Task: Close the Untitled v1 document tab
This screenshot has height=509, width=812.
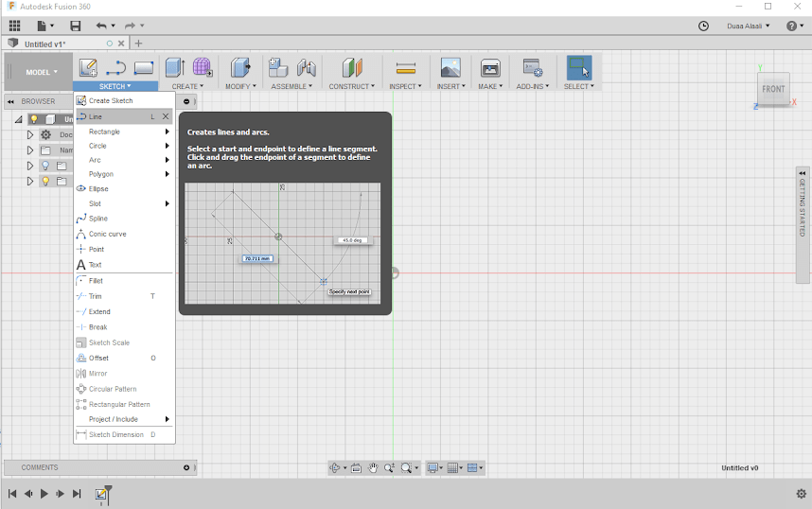Action: click(x=121, y=44)
